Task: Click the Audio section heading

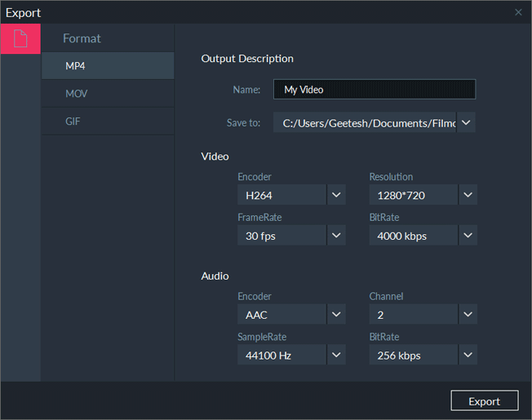Action: (215, 276)
